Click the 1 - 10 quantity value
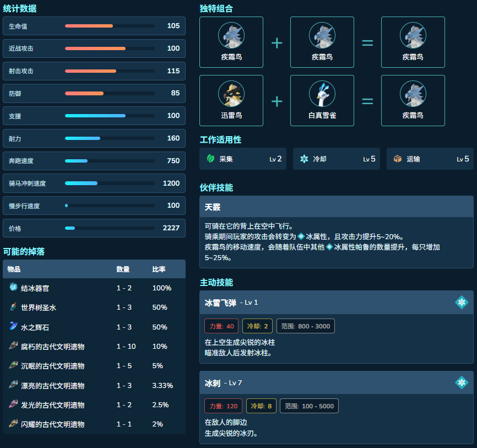 click(x=126, y=347)
